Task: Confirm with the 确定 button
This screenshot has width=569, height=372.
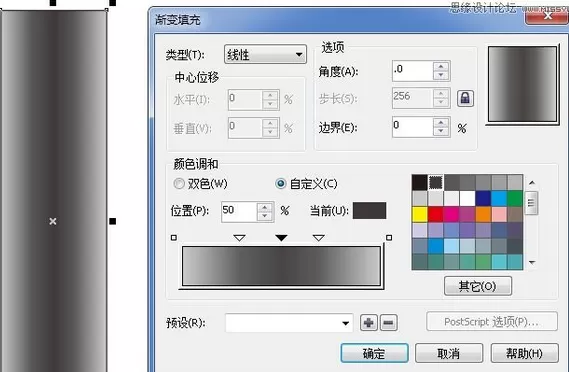Action: [x=374, y=353]
